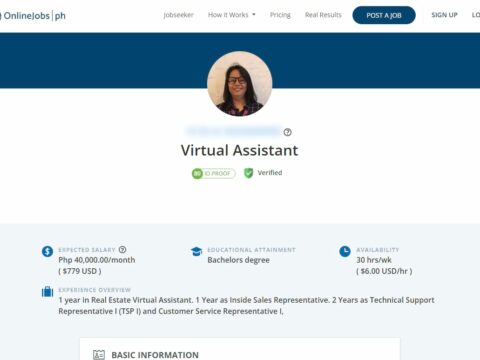Open the Real Results page
480x360 pixels.
pyautogui.click(x=323, y=15)
